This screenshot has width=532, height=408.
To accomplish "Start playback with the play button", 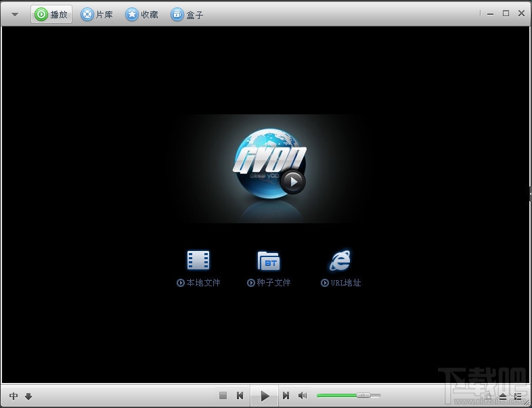I will 265,395.
